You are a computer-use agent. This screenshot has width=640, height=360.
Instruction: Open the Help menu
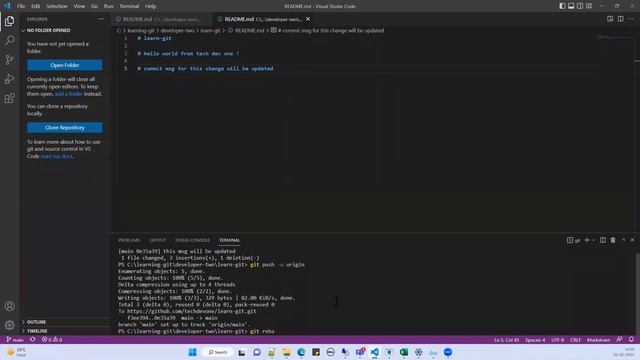point(150,6)
